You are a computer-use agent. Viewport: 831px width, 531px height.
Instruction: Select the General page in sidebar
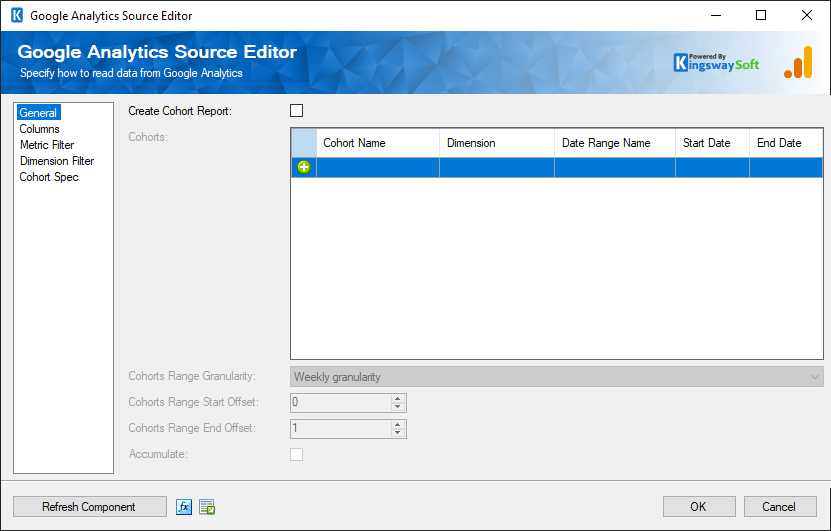click(38, 112)
